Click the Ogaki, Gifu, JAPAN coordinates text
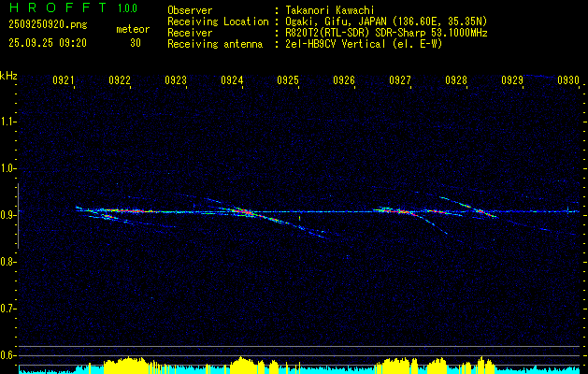 click(x=386, y=22)
